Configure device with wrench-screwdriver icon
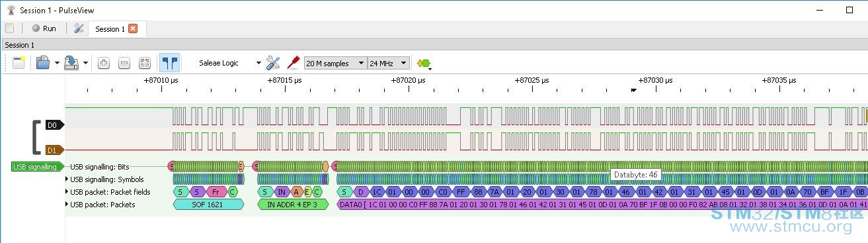868x243 pixels. click(x=272, y=63)
